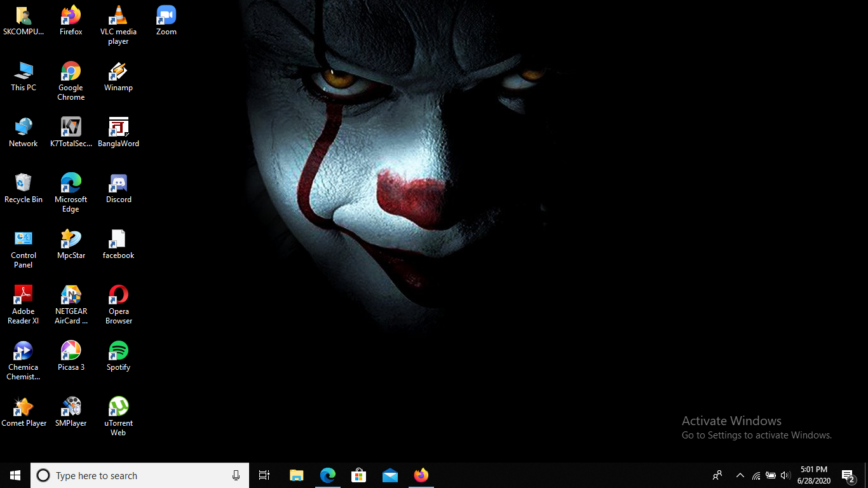Select the Recycle Bin icon
This screenshot has height=488, width=868.
pyautogui.click(x=24, y=189)
